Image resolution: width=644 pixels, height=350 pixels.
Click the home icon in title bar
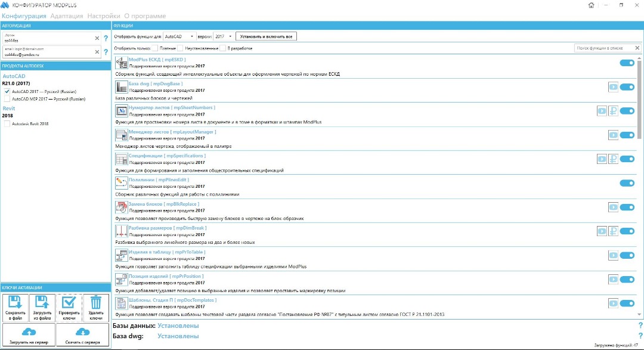(x=591, y=5)
